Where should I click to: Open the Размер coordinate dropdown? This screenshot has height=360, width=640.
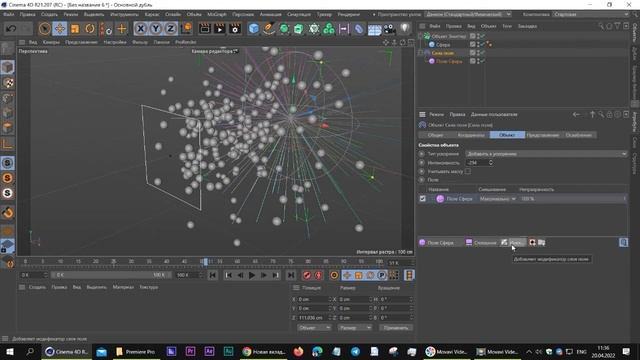coord(354,328)
